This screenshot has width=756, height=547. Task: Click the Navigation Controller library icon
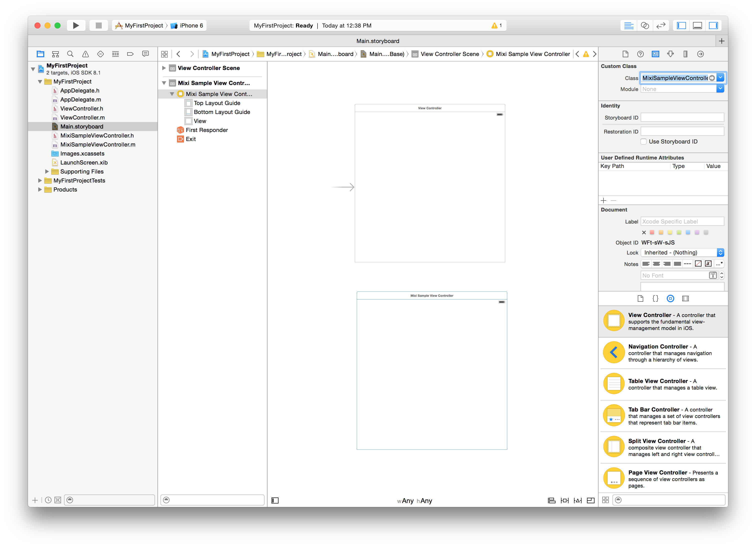tap(612, 353)
